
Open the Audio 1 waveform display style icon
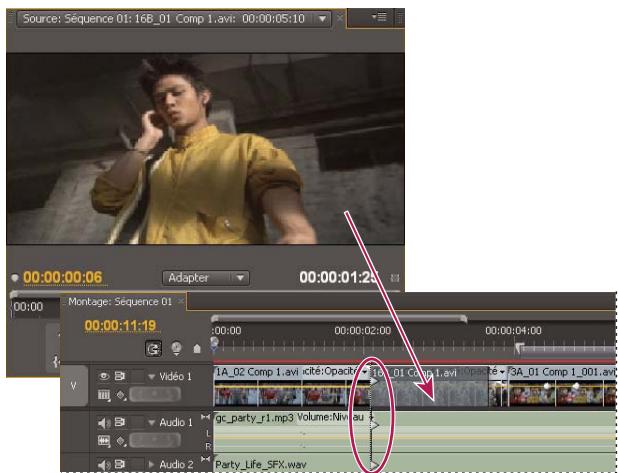[104, 440]
